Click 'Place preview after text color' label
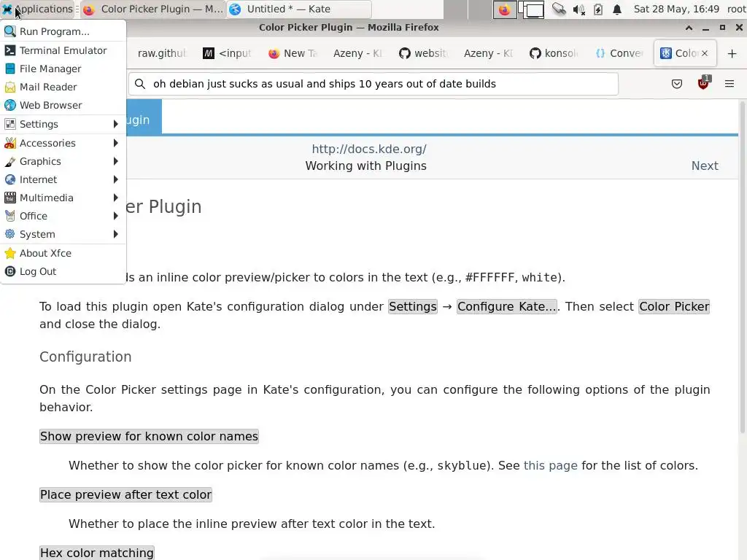747x560 pixels. click(125, 495)
